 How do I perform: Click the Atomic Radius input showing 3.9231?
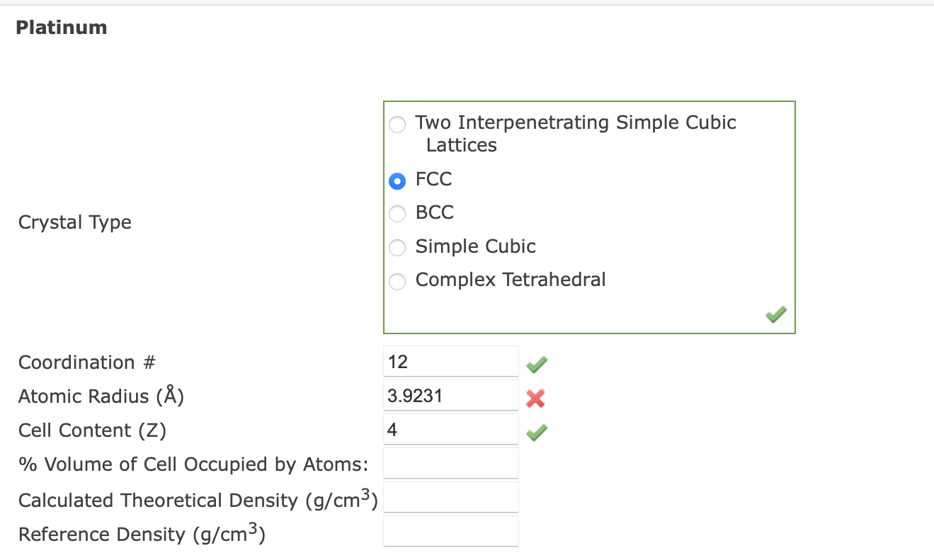pyautogui.click(x=450, y=395)
